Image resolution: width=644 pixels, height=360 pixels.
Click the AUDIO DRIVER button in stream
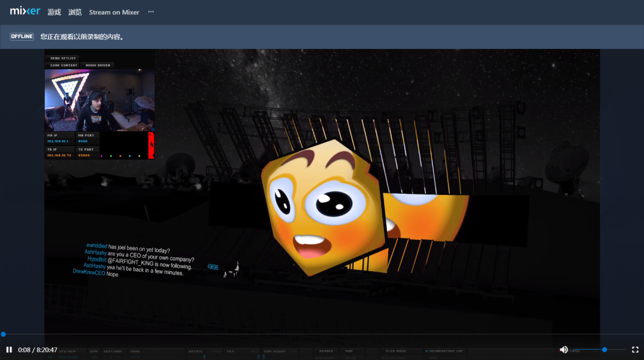click(97, 66)
